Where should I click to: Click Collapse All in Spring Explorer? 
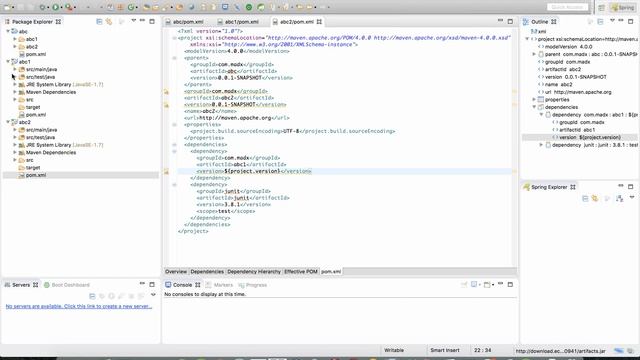pos(585,199)
